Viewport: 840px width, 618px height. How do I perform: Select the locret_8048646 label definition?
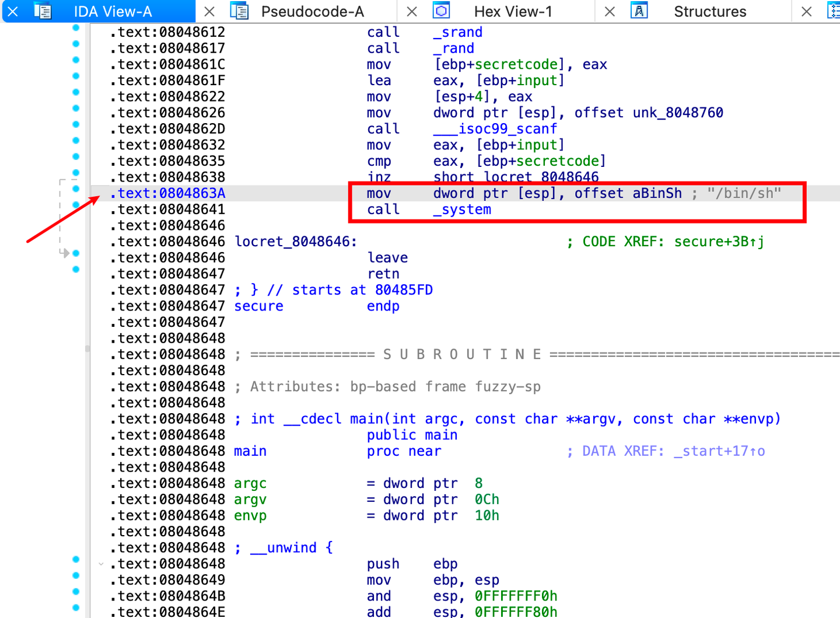point(296,242)
